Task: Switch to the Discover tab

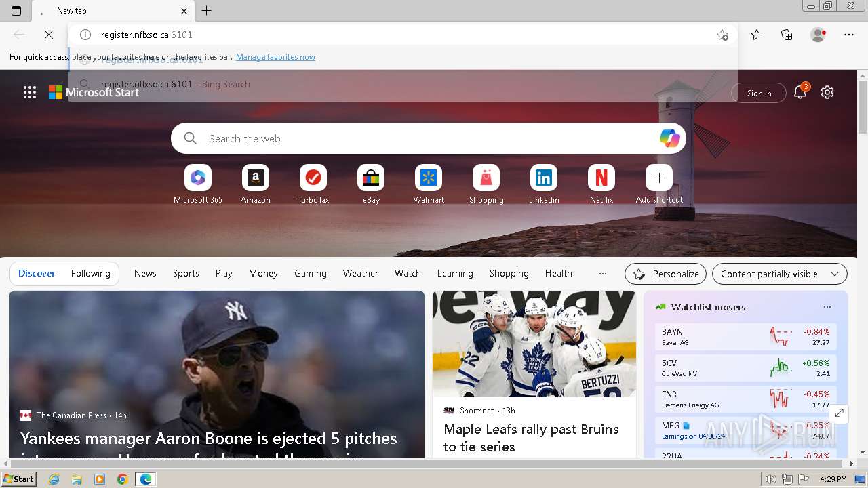Action: [x=37, y=274]
